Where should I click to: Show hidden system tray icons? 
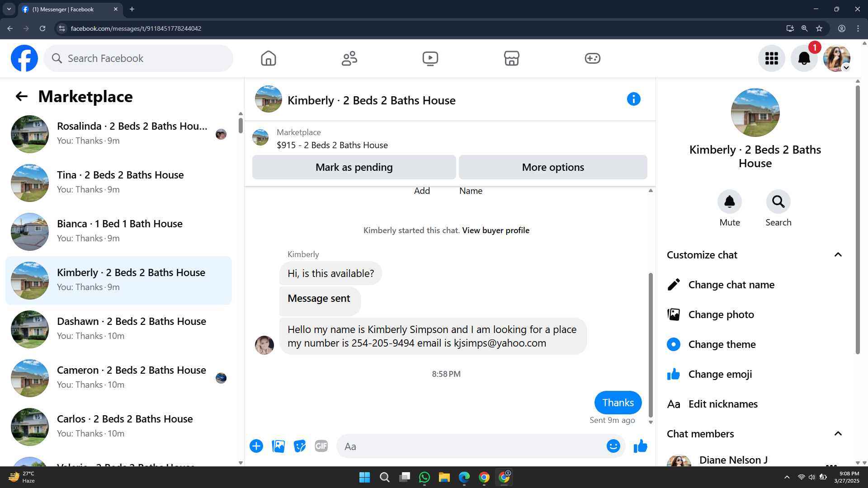pos(787,477)
